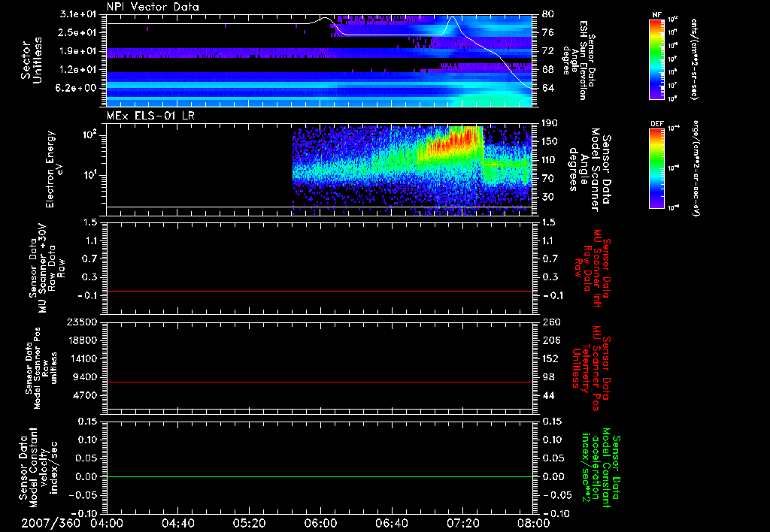Click the NPI Vector Data title
Image resolution: width=770 pixels, height=532 pixels.
pyautogui.click(x=153, y=7)
